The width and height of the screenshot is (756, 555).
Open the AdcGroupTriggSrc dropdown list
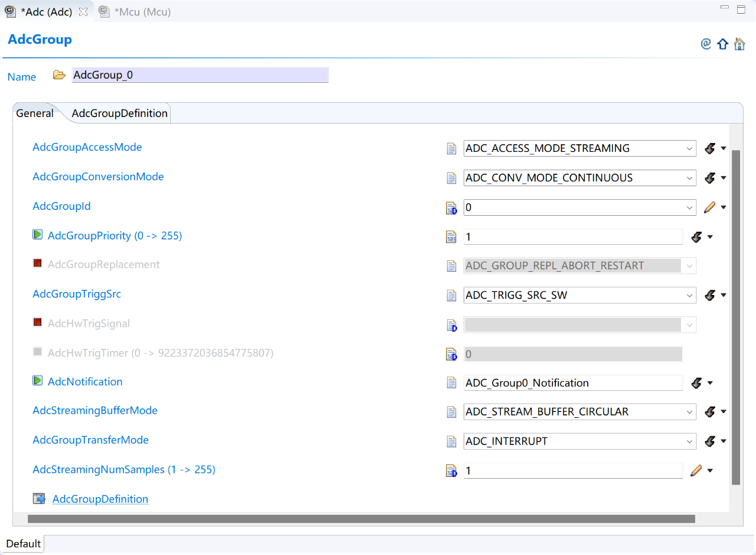[x=689, y=295]
